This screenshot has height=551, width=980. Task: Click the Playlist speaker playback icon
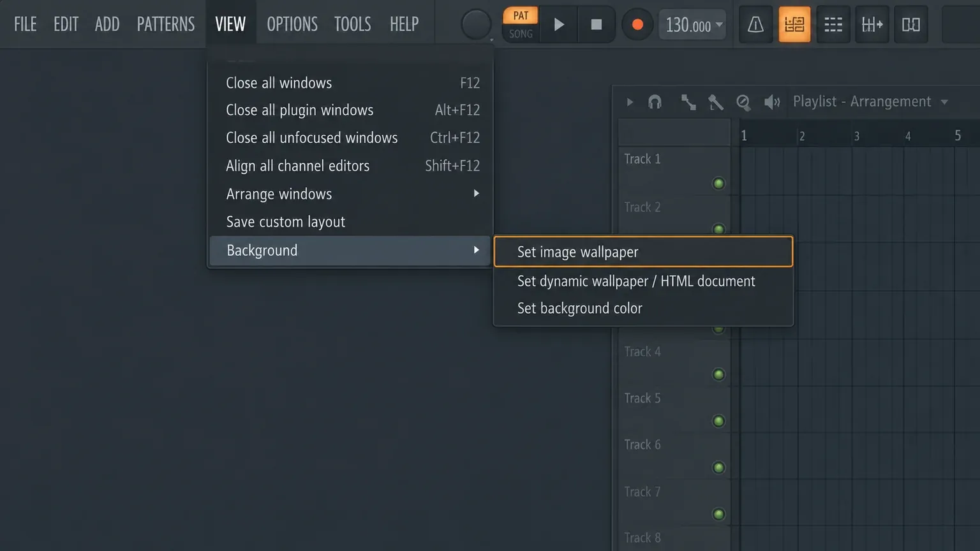click(772, 102)
